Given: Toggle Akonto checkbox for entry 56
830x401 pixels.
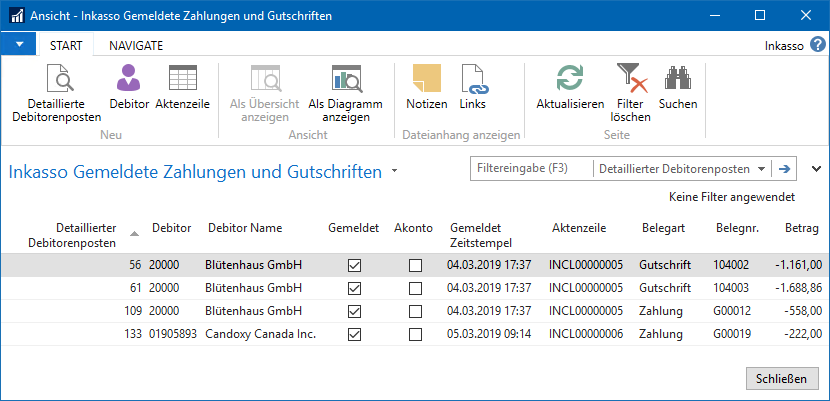Looking at the screenshot, I should point(416,266).
